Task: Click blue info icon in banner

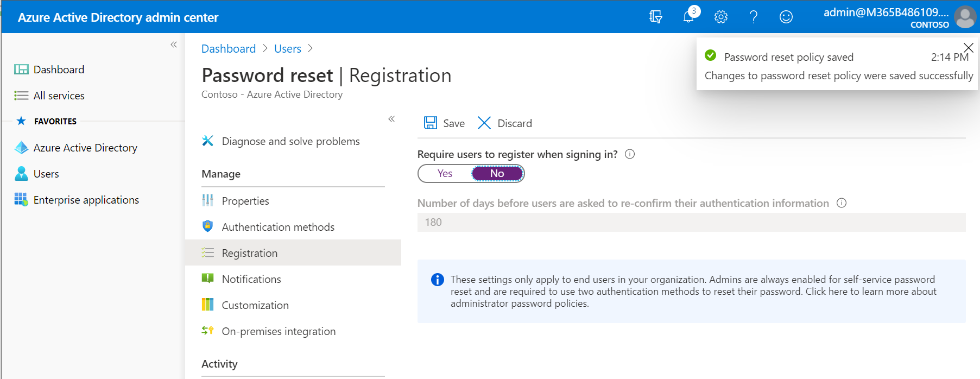Action: click(x=437, y=280)
